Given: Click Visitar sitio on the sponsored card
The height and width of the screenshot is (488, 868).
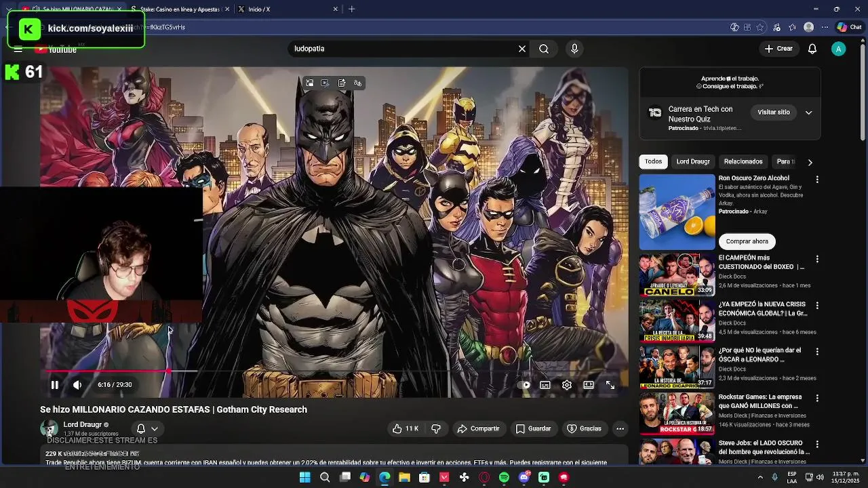Looking at the screenshot, I should [774, 112].
